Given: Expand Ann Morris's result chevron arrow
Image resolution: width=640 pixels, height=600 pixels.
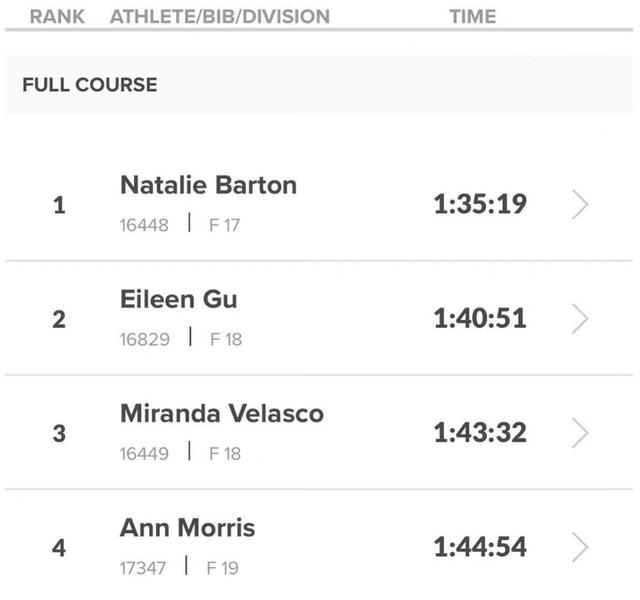Looking at the screenshot, I should click(580, 547).
